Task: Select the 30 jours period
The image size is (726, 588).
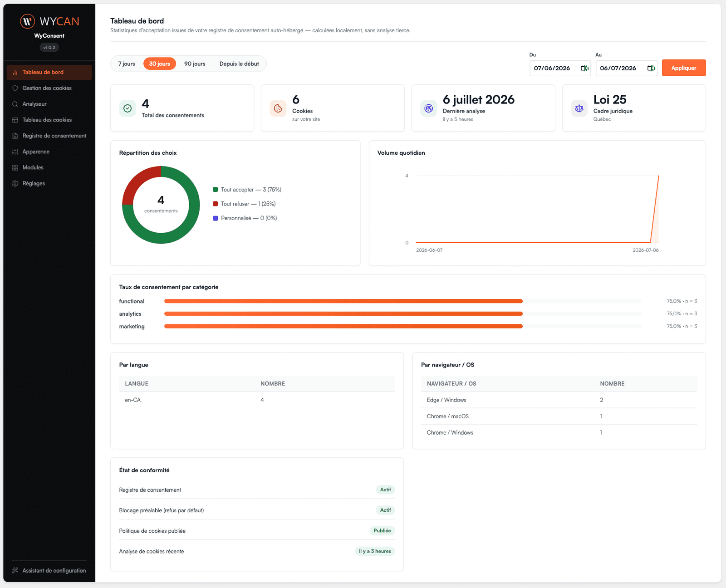Action: 160,64
